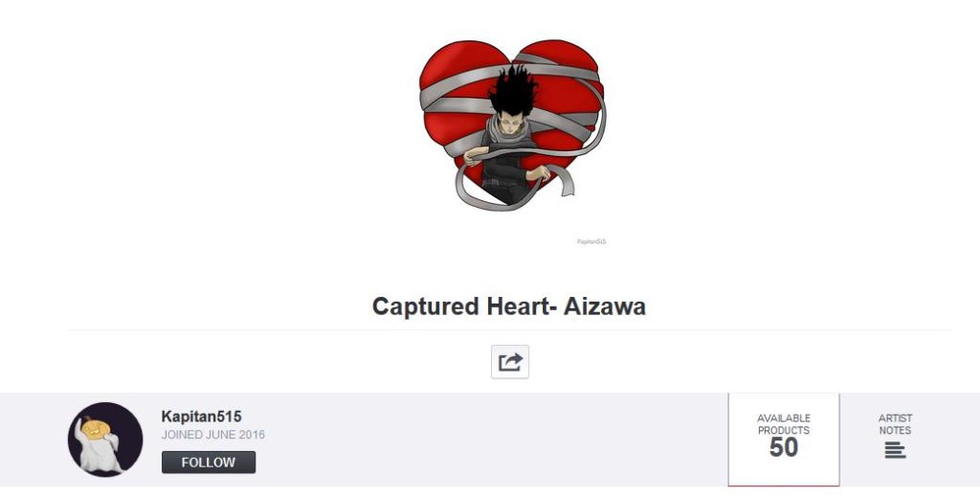Screen dimensions: 980x497
Task: Open Kapitan515's pumpkin ghost avatar
Action: (105, 440)
